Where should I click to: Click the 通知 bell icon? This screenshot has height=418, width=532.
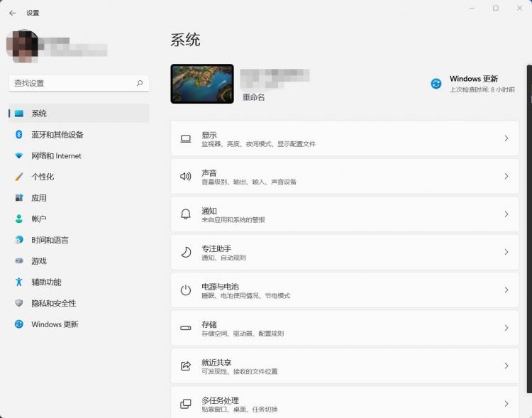186,214
